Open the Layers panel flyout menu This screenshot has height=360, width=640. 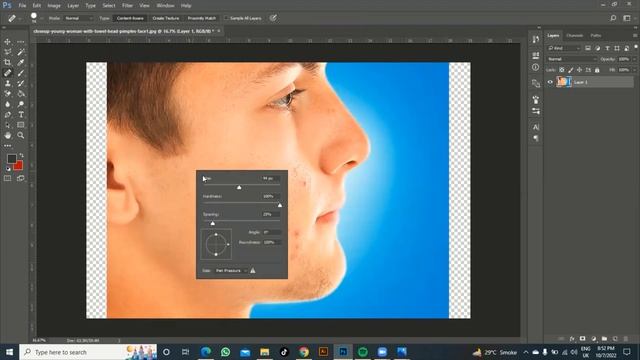coord(635,36)
